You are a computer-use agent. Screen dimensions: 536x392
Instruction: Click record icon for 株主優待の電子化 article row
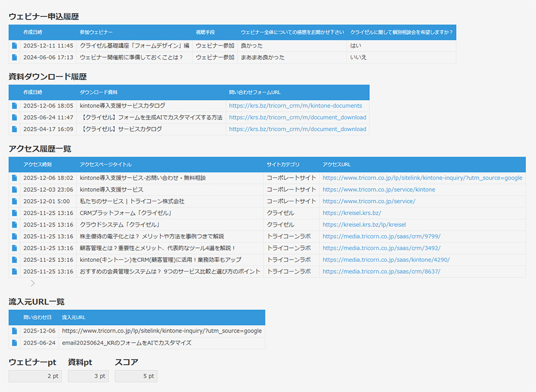(14, 236)
